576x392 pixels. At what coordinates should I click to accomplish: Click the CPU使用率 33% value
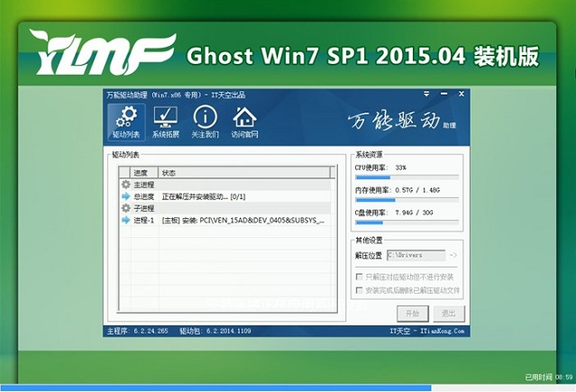point(401,168)
